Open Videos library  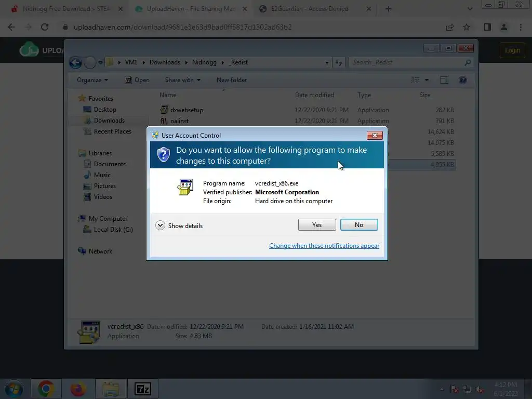pos(103,197)
